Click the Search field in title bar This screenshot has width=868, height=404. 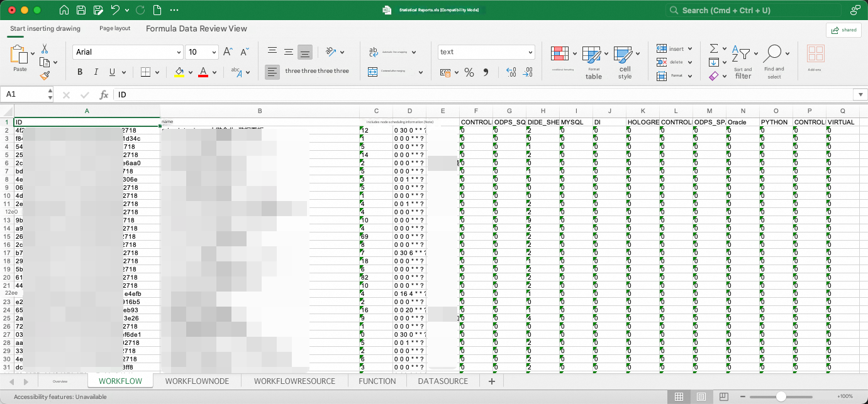coord(754,10)
